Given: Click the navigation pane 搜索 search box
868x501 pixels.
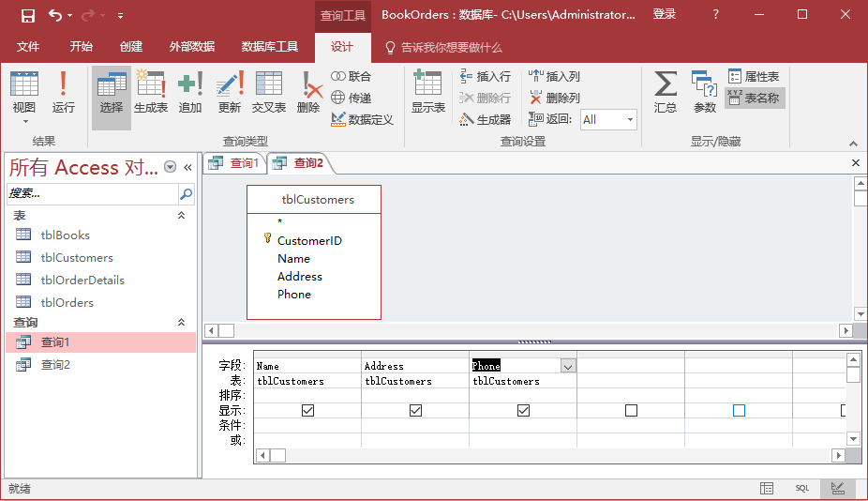Looking at the screenshot, I should coord(92,194).
